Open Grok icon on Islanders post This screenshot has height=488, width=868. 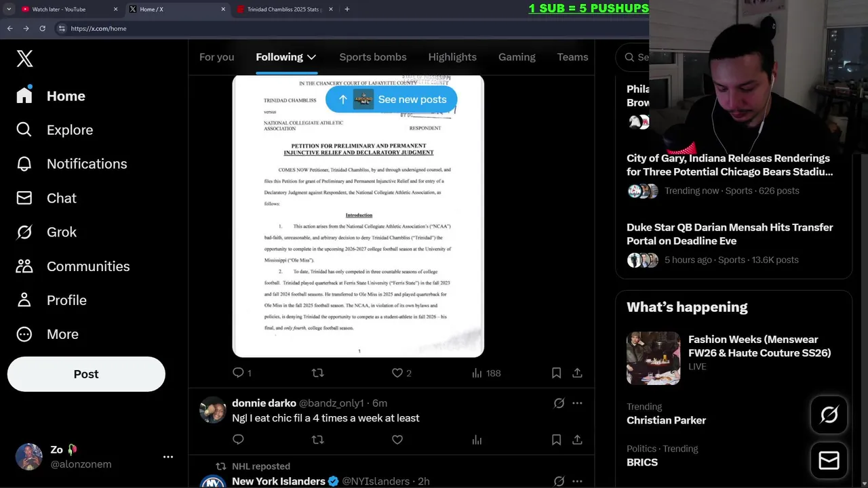click(x=559, y=481)
